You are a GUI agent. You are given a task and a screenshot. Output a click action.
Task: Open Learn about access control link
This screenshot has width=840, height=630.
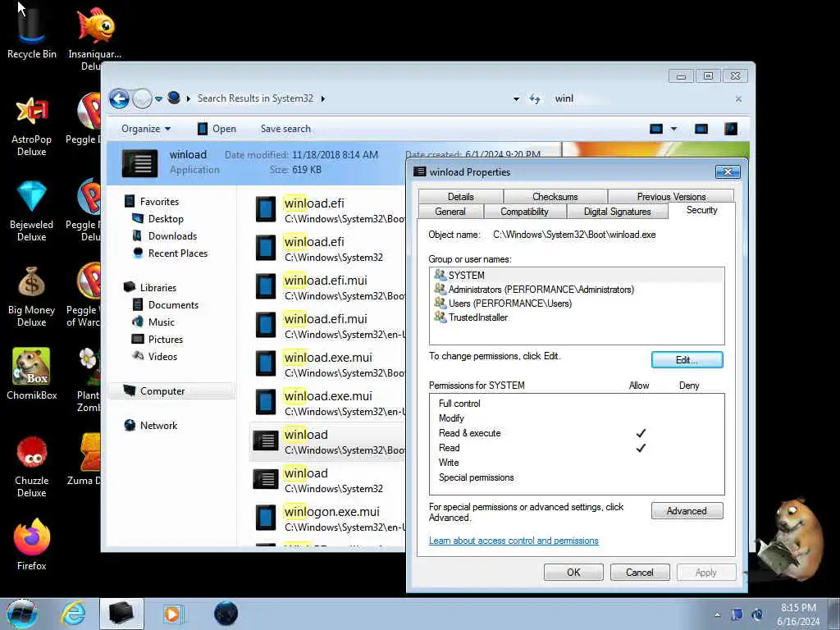click(514, 541)
